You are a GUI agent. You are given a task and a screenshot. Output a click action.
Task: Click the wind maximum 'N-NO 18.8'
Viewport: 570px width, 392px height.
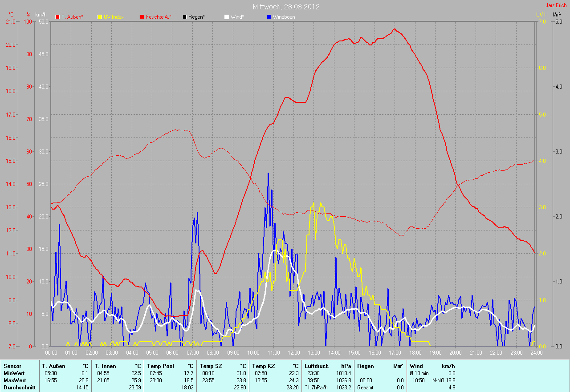click(x=444, y=380)
